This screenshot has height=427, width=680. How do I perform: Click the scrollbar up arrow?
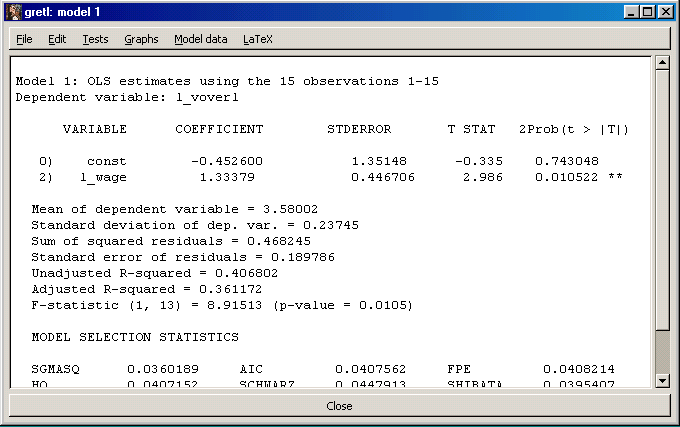(x=661, y=63)
